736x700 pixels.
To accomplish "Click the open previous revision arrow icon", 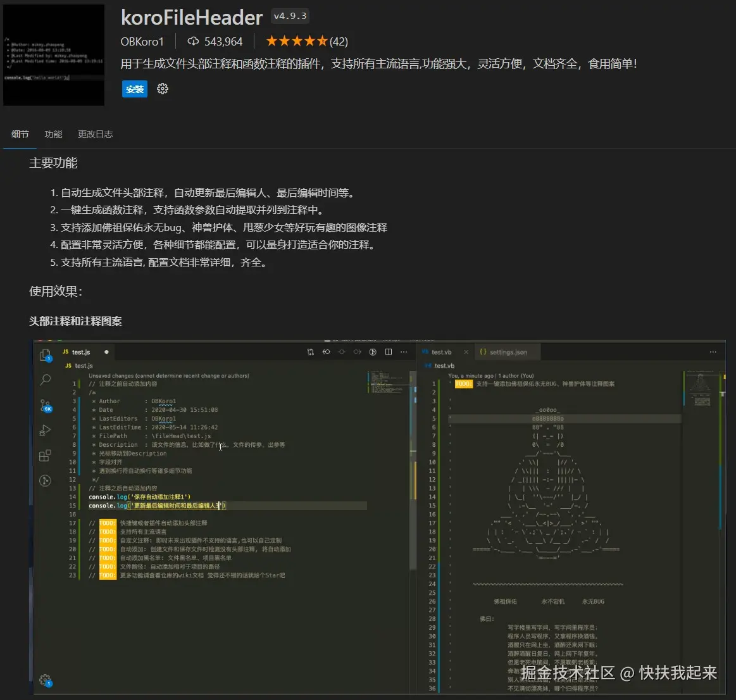I will click(326, 352).
